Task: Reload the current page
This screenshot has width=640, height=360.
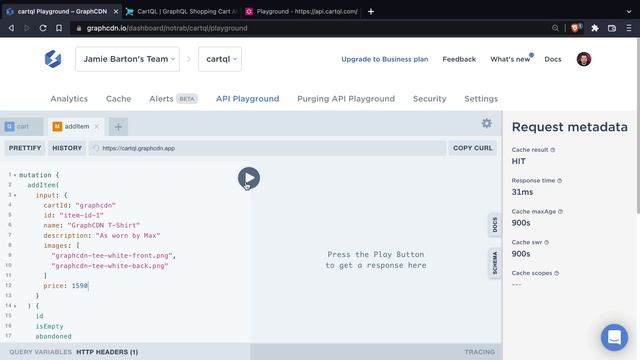Action: (x=43, y=28)
